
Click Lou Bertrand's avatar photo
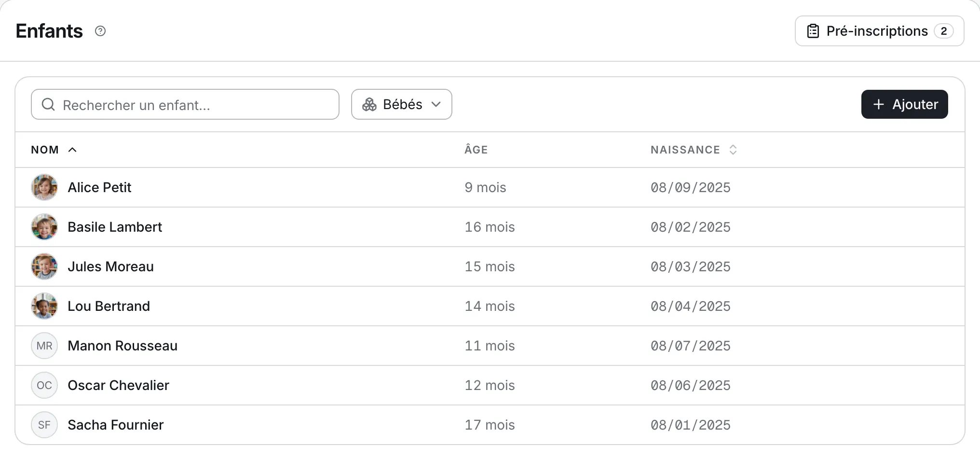(44, 306)
